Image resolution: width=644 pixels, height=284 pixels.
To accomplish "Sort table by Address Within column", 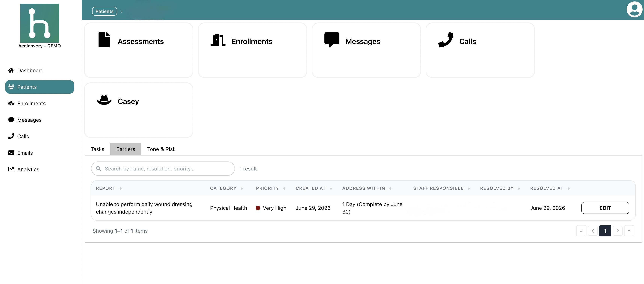I will click(390, 188).
